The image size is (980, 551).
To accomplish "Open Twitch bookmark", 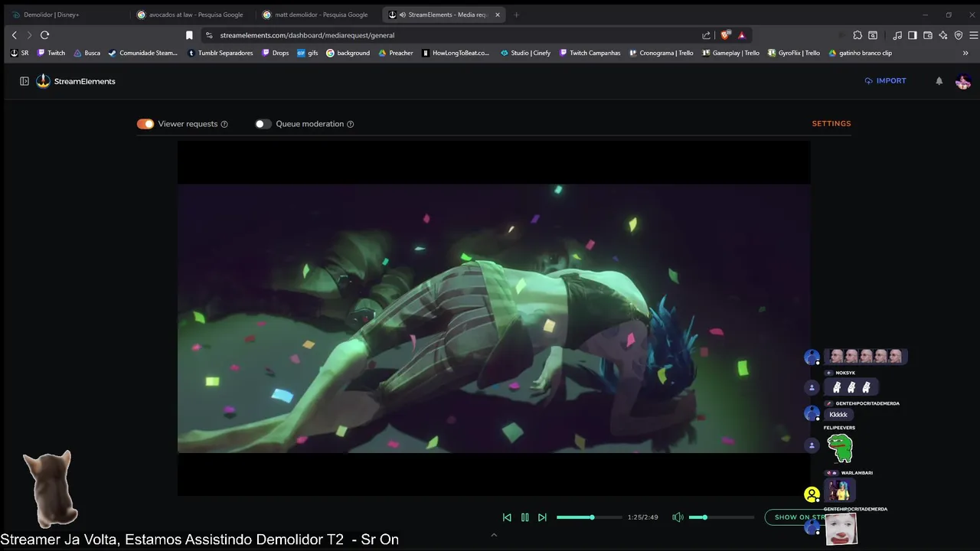I will pos(51,53).
